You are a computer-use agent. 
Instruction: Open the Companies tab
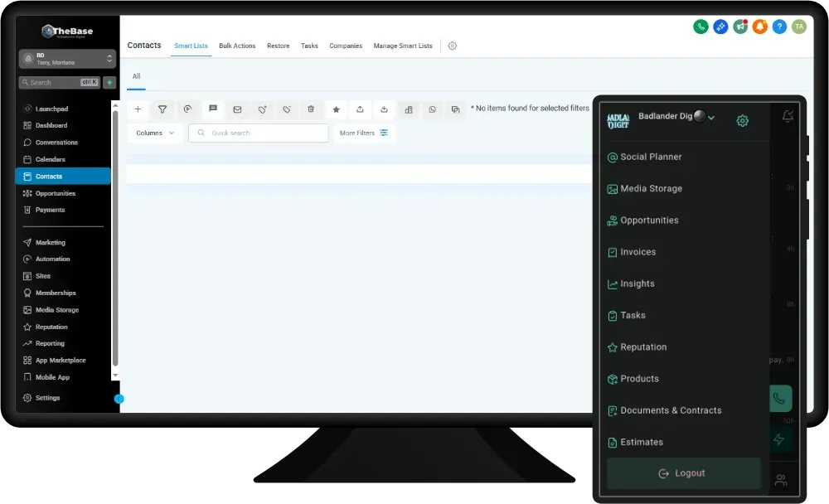tap(346, 46)
